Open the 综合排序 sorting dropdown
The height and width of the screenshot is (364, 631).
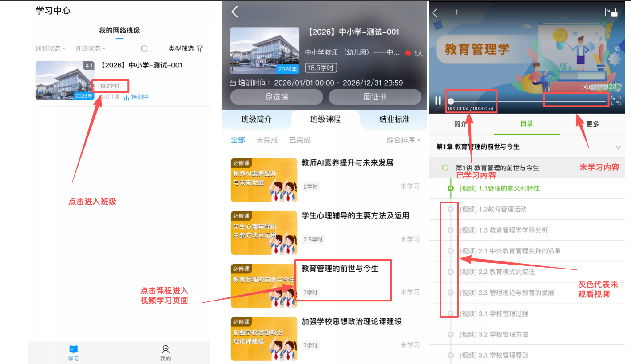pos(403,140)
